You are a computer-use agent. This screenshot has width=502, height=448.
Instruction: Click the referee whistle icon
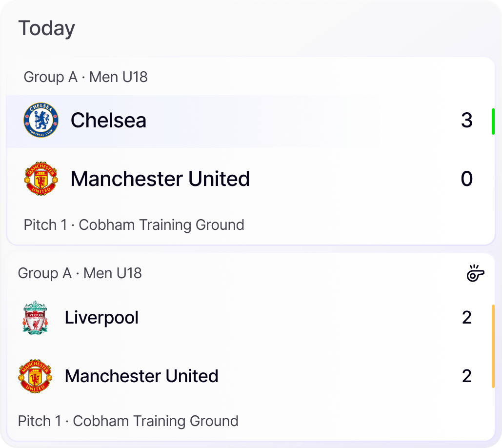tap(476, 273)
